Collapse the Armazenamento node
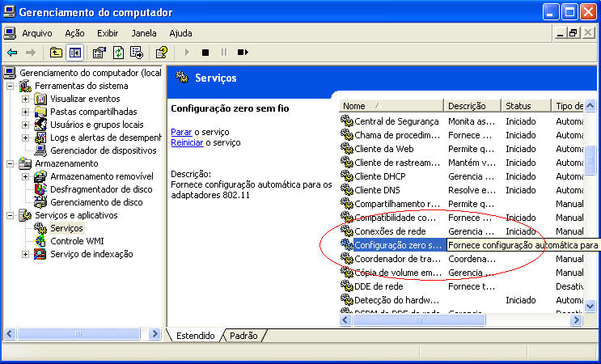601x364 pixels. pos(10,163)
